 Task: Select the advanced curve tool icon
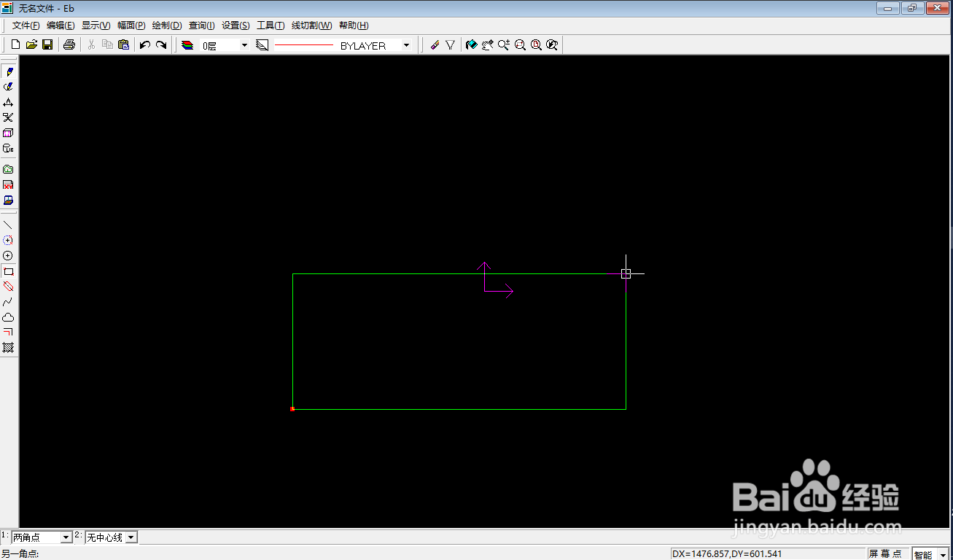tap(9, 87)
